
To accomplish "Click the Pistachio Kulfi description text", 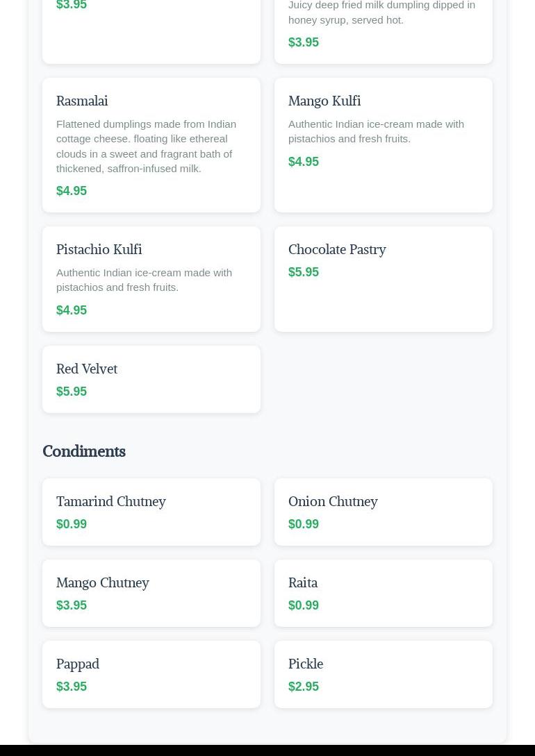I will pos(145,280).
